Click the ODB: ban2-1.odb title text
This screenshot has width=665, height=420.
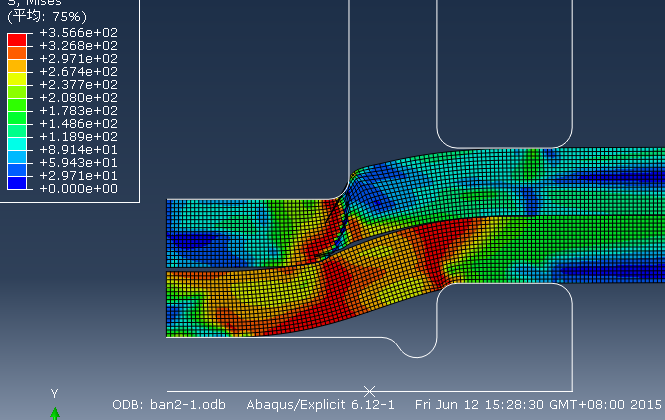pos(169,405)
